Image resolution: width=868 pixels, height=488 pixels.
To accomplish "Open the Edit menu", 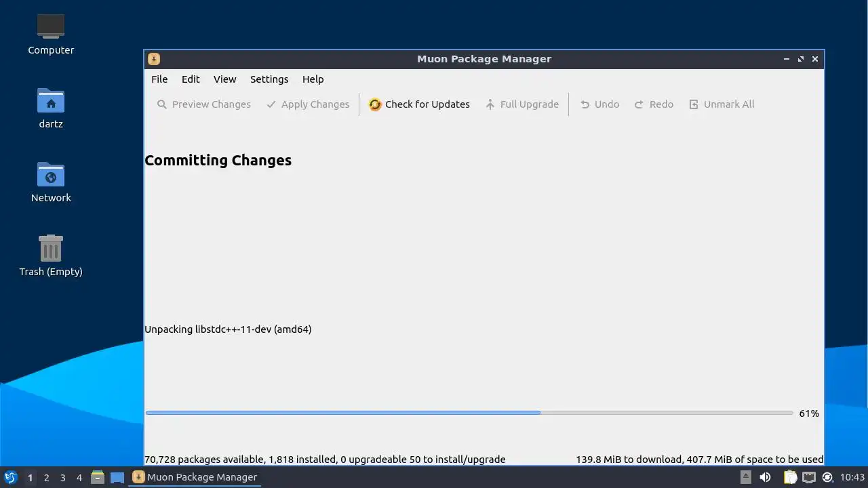I will pyautogui.click(x=191, y=79).
